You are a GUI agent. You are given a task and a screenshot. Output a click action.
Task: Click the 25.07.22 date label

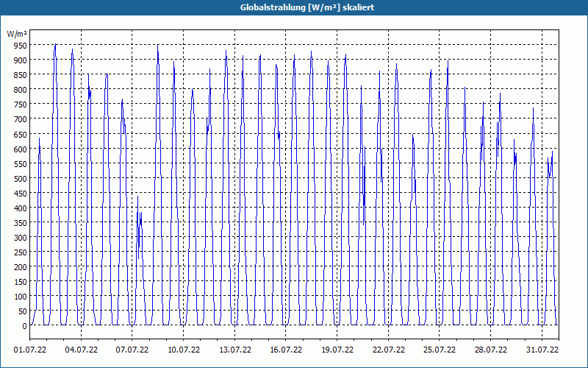click(440, 350)
